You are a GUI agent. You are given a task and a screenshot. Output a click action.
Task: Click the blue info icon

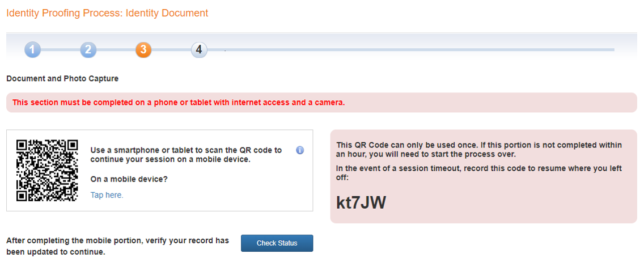[300, 150]
